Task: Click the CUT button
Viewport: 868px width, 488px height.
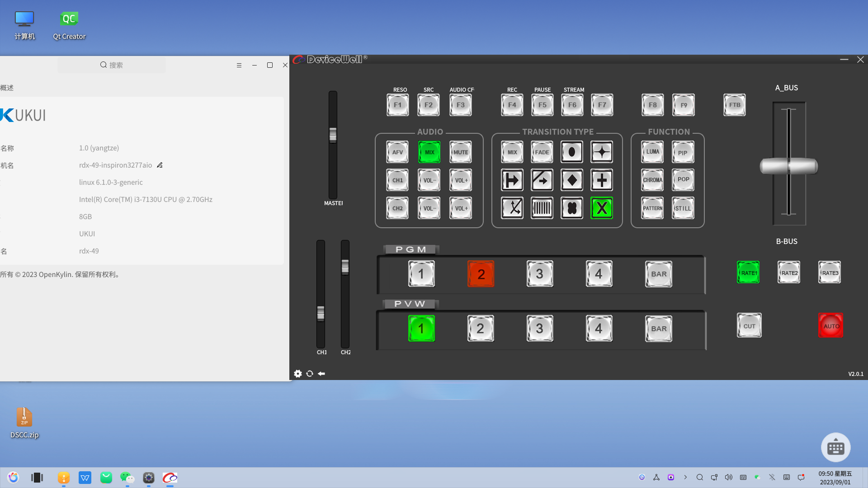Action: 749,325
